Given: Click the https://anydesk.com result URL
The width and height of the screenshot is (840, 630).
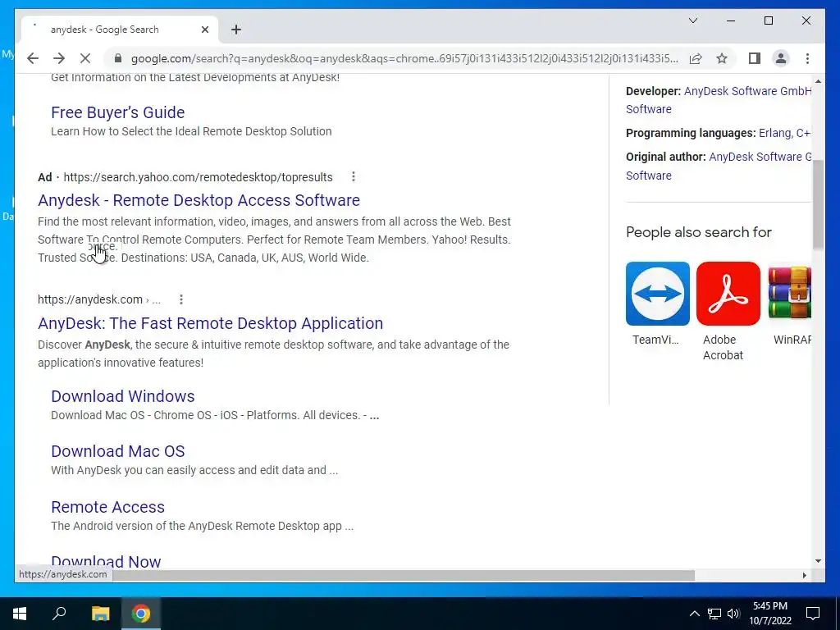Looking at the screenshot, I should (x=90, y=299).
